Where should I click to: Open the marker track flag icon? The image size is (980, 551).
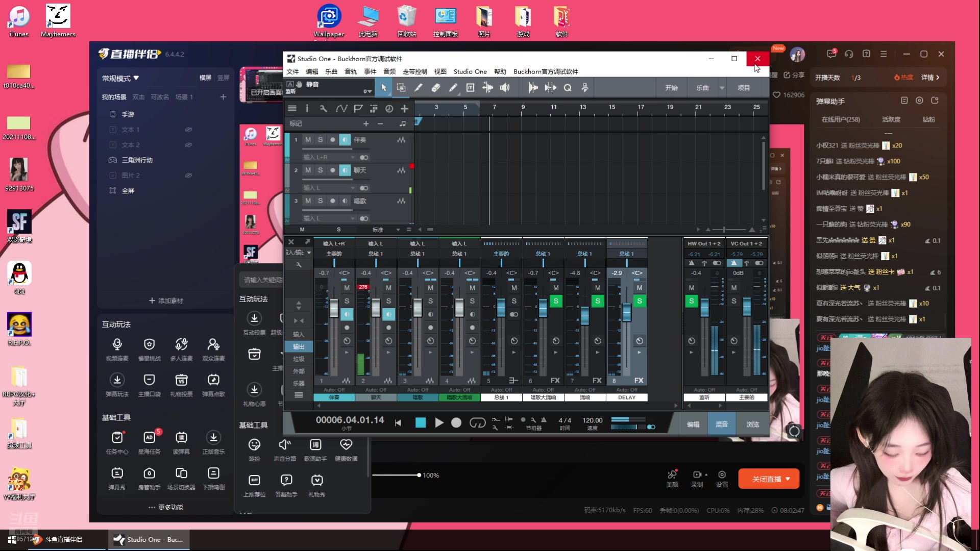point(358,108)
